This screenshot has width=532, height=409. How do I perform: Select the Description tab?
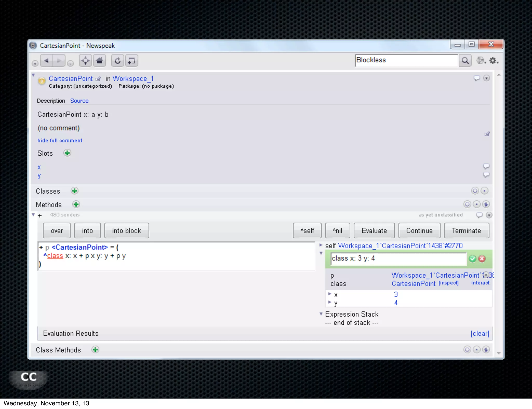click(x=51, y=101)
